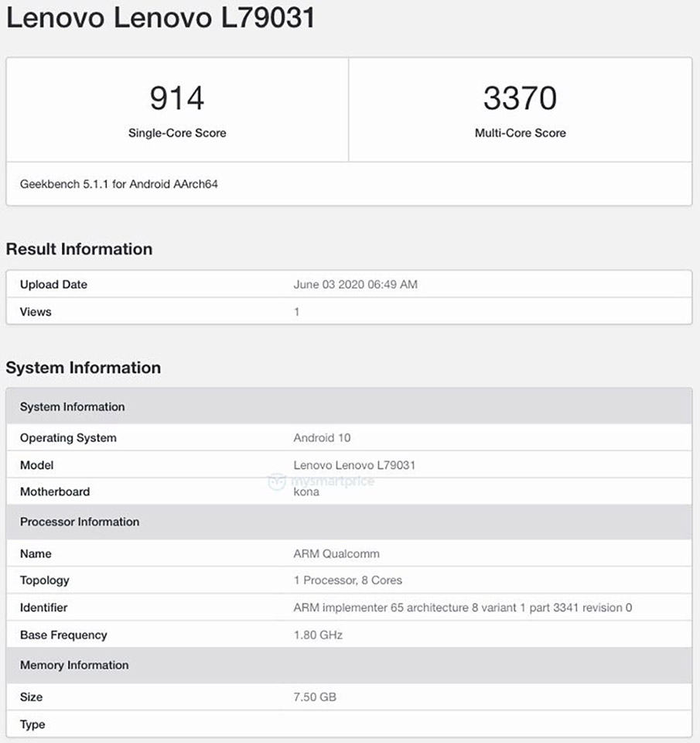The image size is (700, 743).
Task: Select the Upload Date row
Action: click(x=348, y=284)
